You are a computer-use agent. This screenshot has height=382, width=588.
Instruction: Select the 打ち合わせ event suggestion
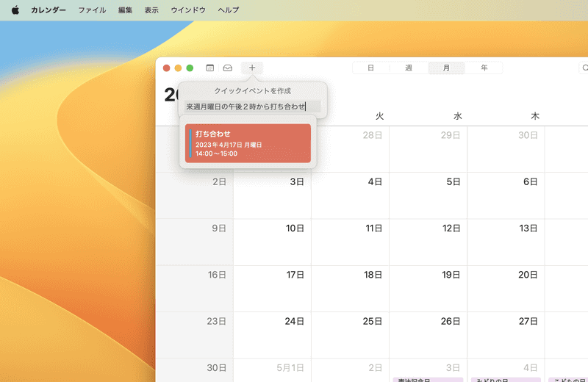248,143
